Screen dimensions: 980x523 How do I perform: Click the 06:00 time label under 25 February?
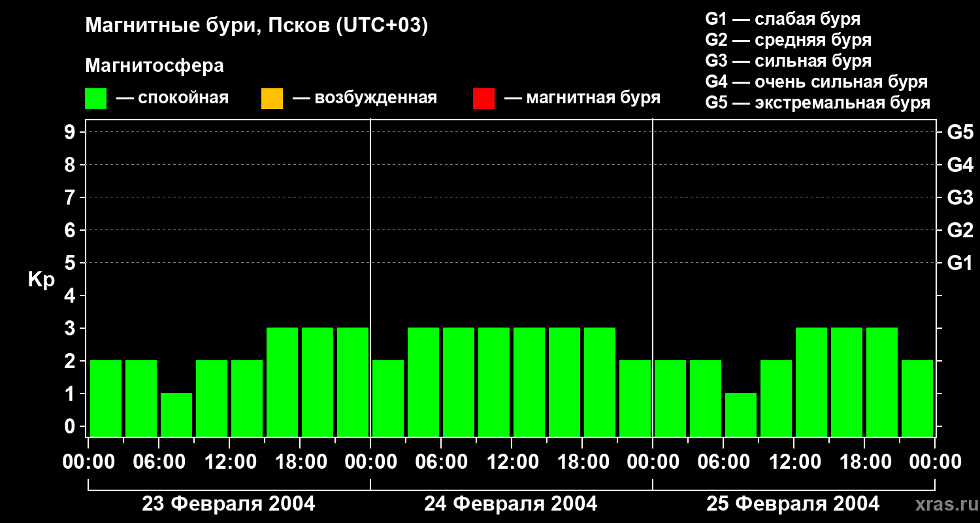(723, 462)
